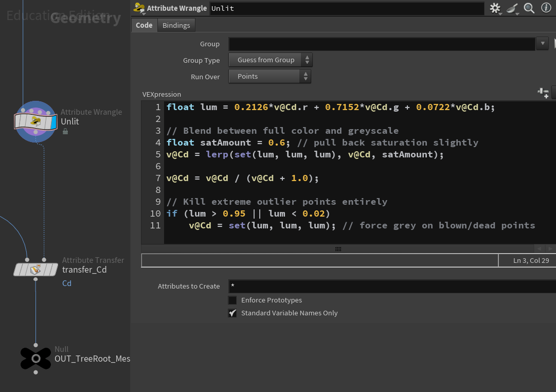Click the Cd label under transfer_Cd
The width and height of the screenshot is (556, 392).
67,283
